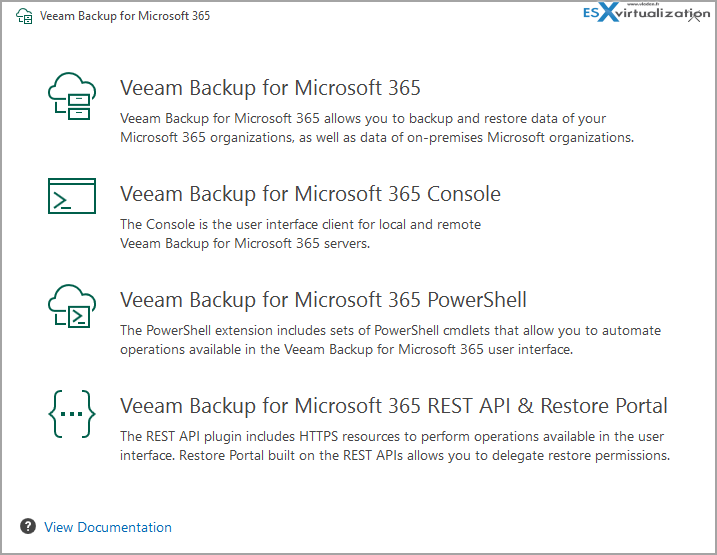Click the curly braces REST API icon
The height and width of the screenshot is (555, 717).
point(72,414)
